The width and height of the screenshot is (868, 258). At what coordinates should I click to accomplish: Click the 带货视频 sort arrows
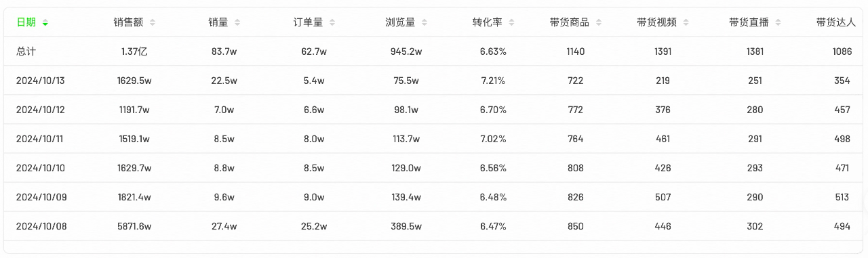686,22
